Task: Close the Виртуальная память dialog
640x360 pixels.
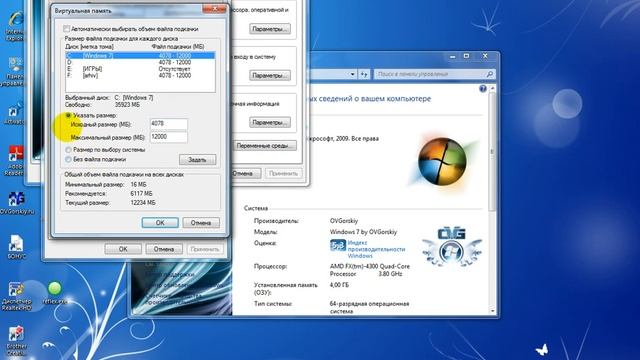Action: pos(215,9)
